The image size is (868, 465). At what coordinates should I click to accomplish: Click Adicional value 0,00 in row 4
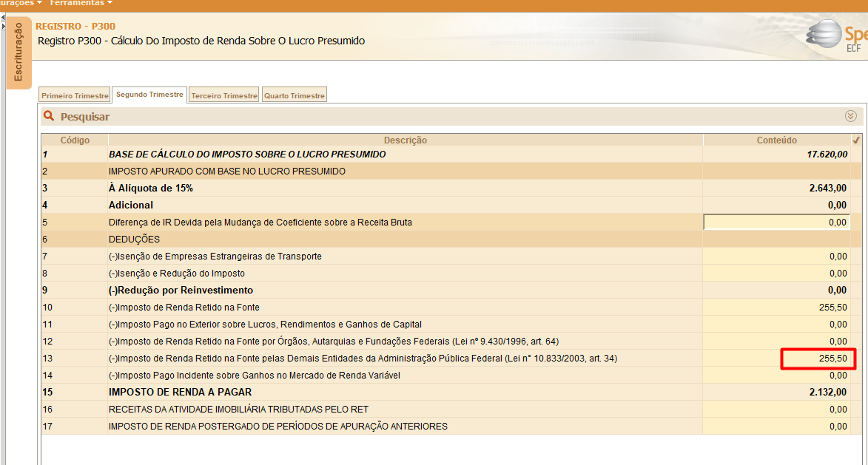837,205
